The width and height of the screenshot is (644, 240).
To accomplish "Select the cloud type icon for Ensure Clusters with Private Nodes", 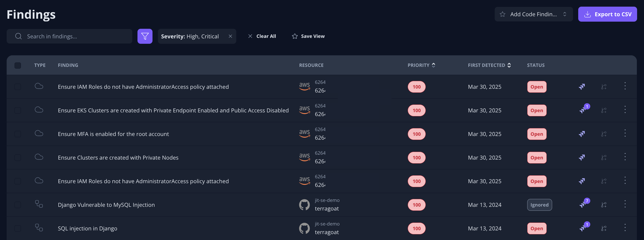I will point(39,157).
